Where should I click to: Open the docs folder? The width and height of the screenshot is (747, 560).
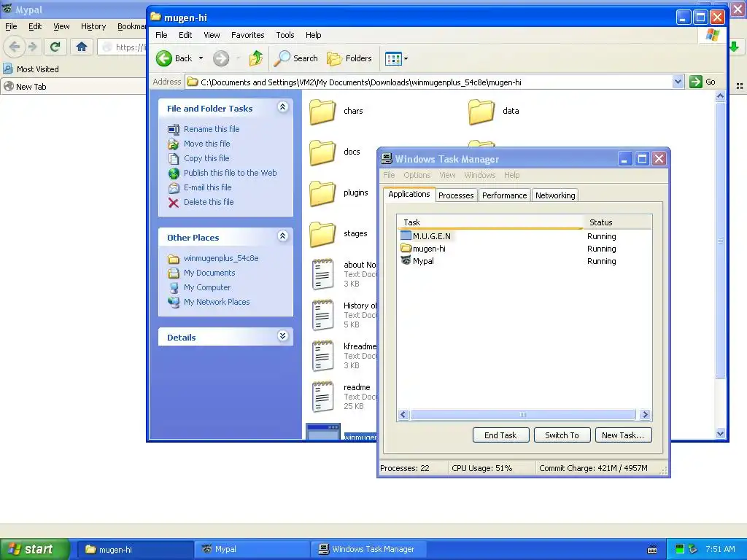pyautogui.click(x=322, y=152)
